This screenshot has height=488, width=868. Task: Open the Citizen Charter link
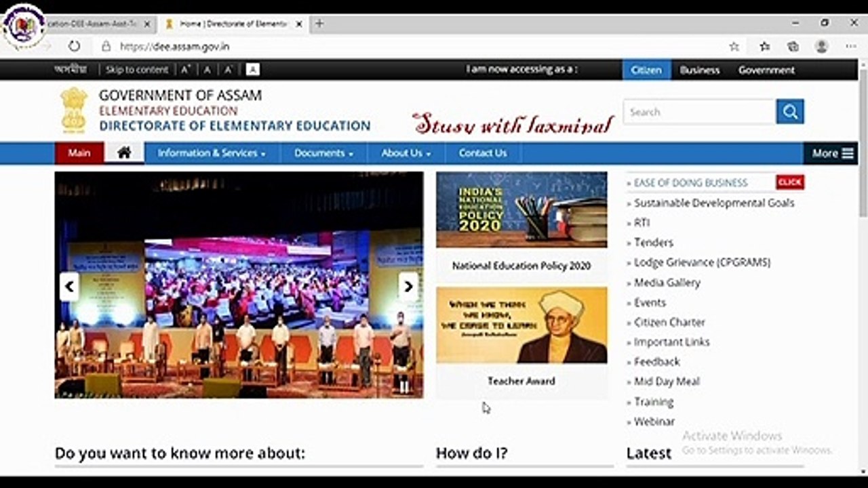[x=669, y=322]
